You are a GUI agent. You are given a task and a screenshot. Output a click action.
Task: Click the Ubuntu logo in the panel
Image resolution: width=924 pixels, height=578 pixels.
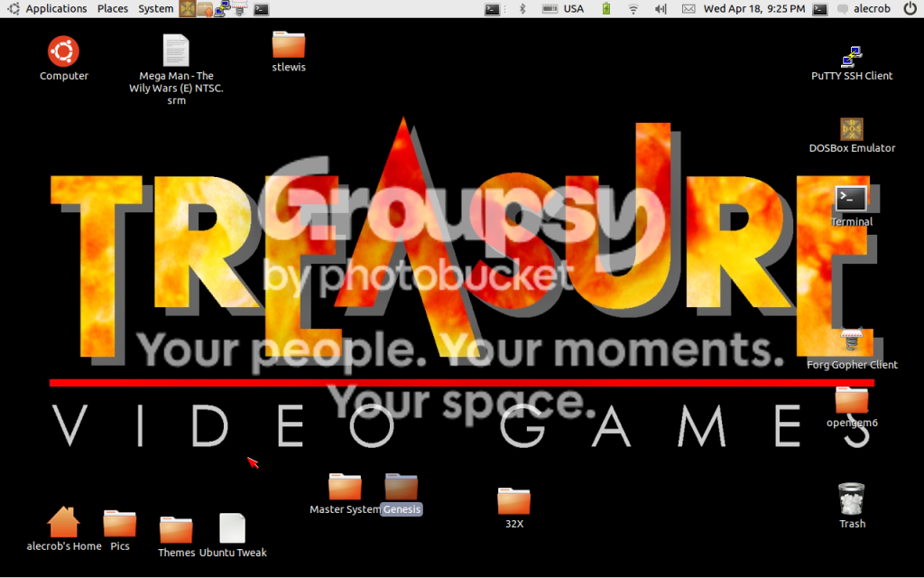tap(13, 9)
